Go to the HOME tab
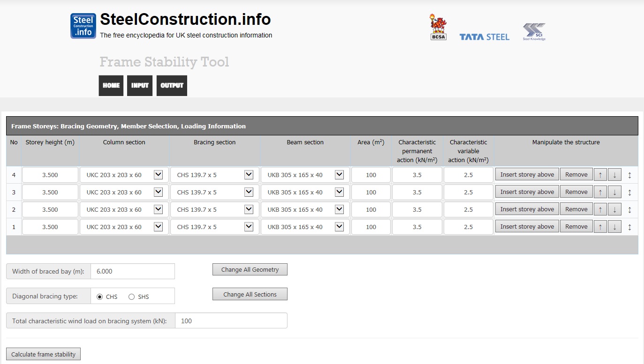 [111, 86]
